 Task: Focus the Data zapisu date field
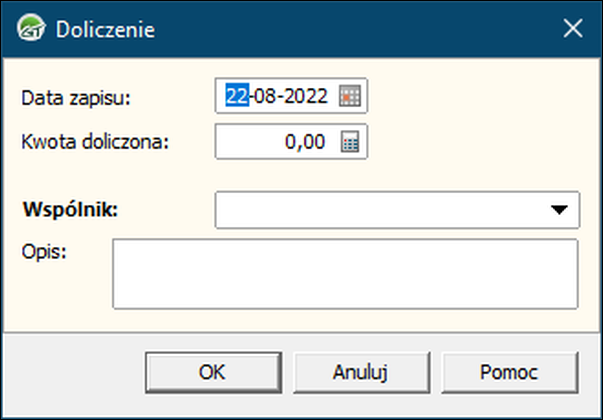click(277, 96)
